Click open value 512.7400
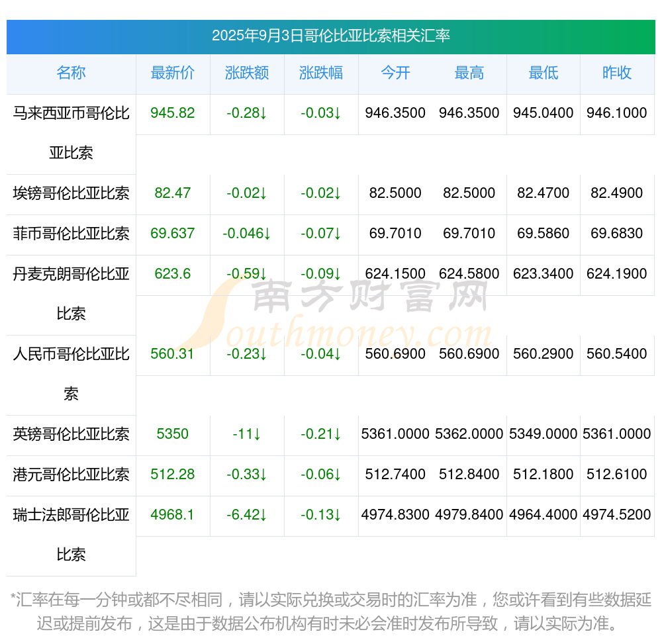 [395, 475]
